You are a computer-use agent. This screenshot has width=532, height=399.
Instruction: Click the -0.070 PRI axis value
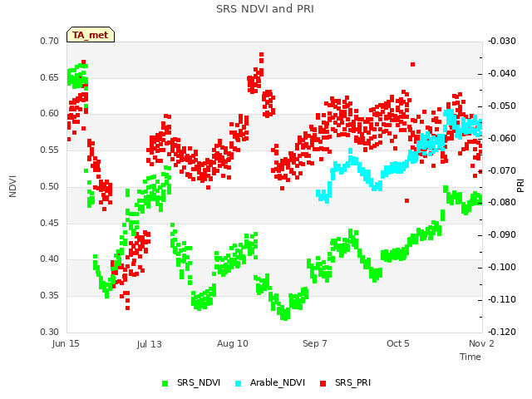(x=502, y=170)
